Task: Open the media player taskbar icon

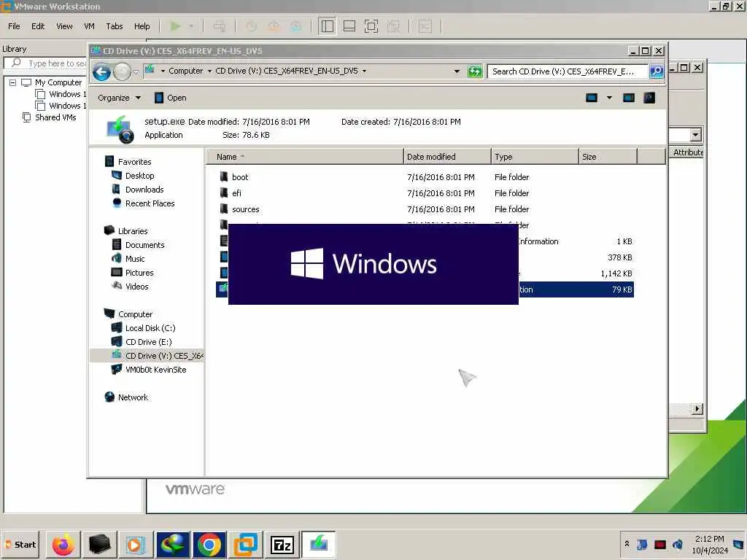Action: click(x=136, y=545)
